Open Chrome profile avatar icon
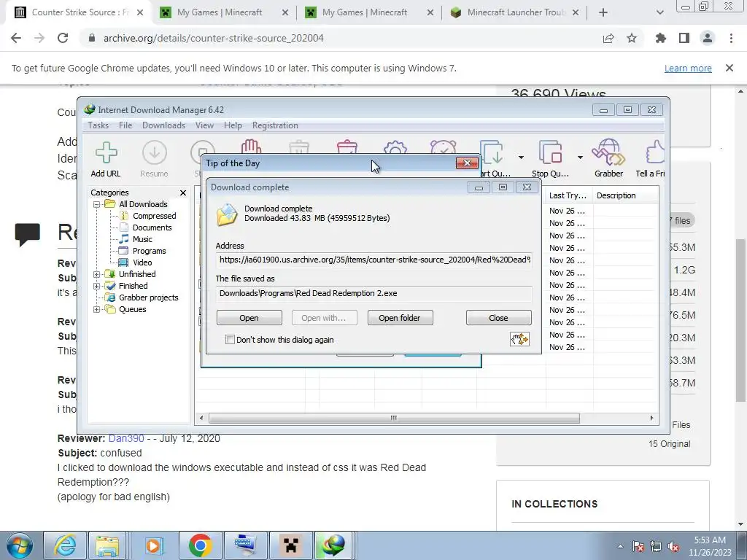The height and width of the screenshot is (560, 747). pos(708,38)
